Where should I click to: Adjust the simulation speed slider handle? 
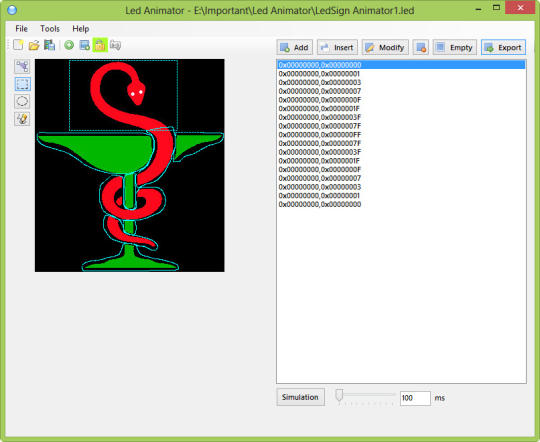(x=339, y=395)
